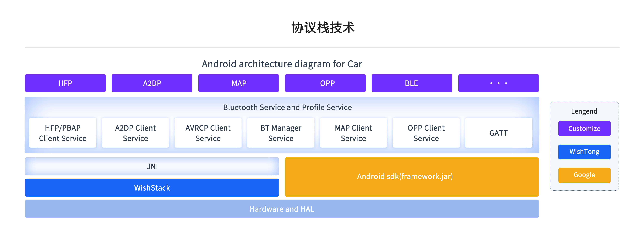Click the BLE purple block
Viewport: 644px width, 236px height.
coord(412,83)
